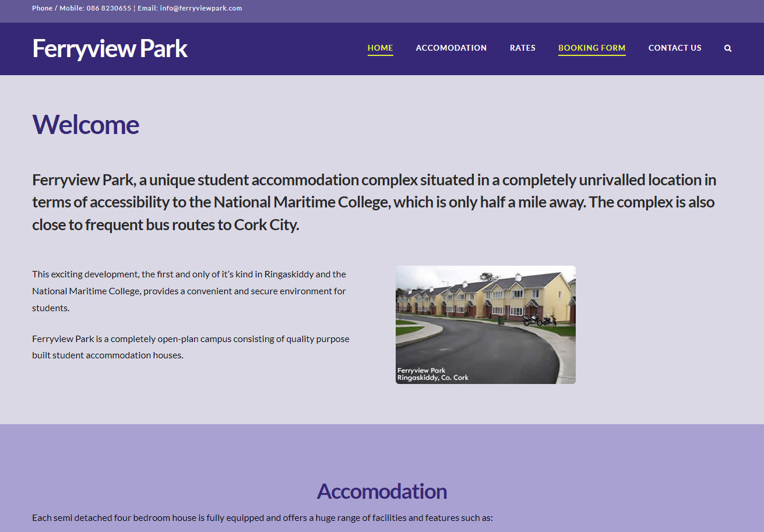Click the intro text mentioning National Maritime College
The width and height of the screenshot is (764, 532).
(374, 202)
